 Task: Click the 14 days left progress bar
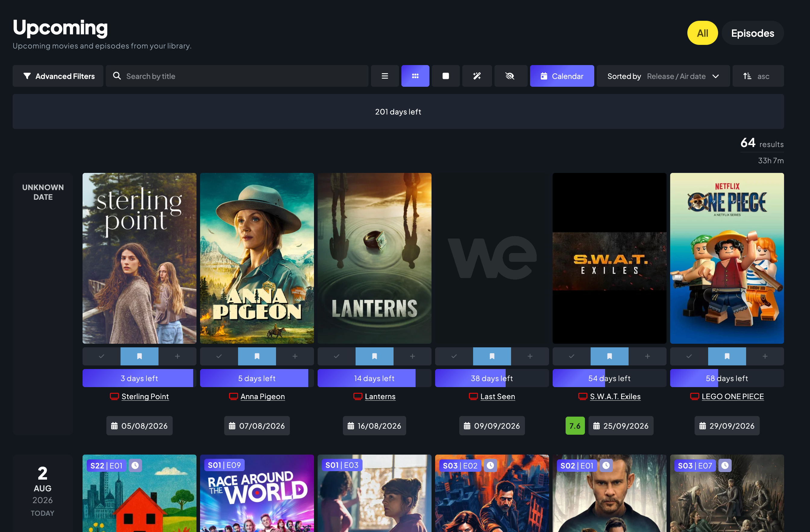374,378
